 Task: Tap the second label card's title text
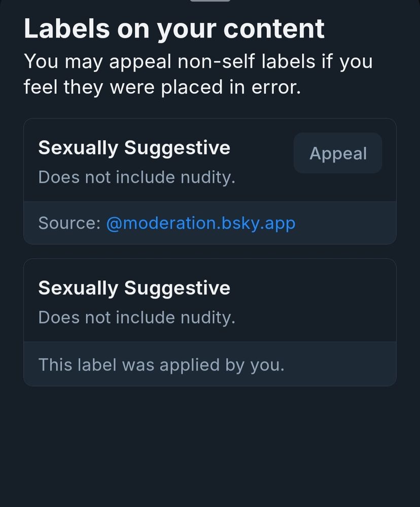tap(134, 287)
